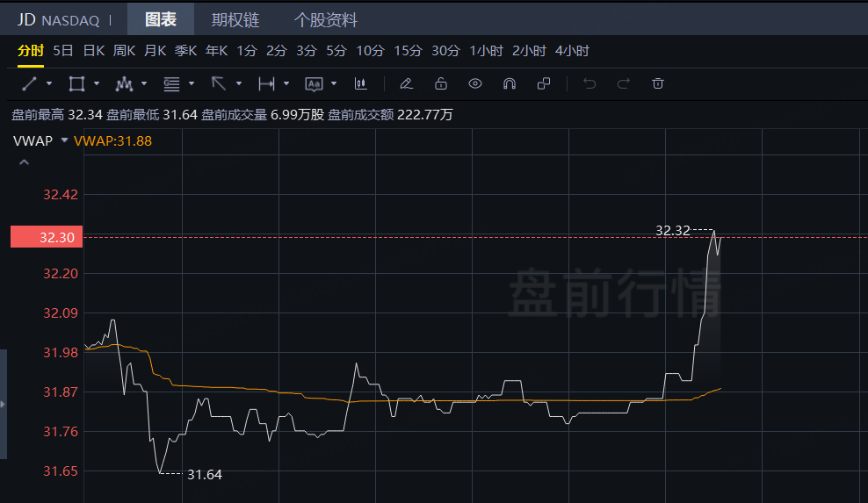Expand the text annotation tool dropdown
The image size is (868, 503).
coord(334,83)
